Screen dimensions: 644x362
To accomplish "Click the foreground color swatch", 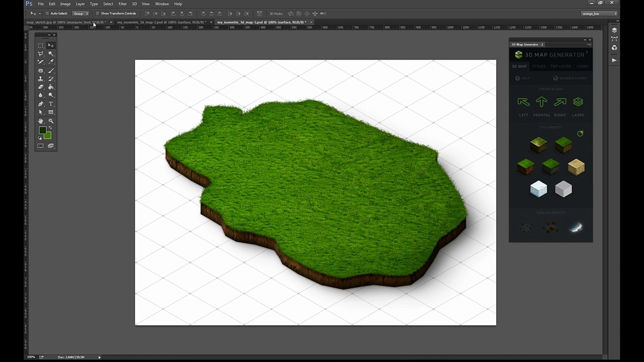I will [x=42, y=130].
